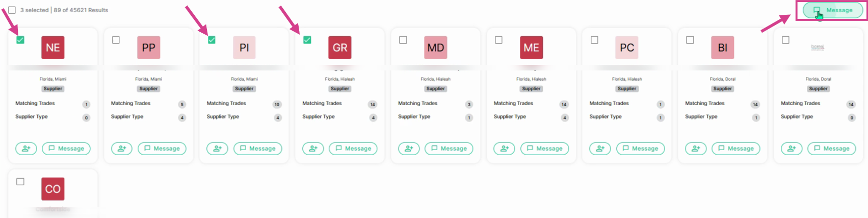
Task: Toggle the select-all results checkbox
Action: tap(12, 10)
